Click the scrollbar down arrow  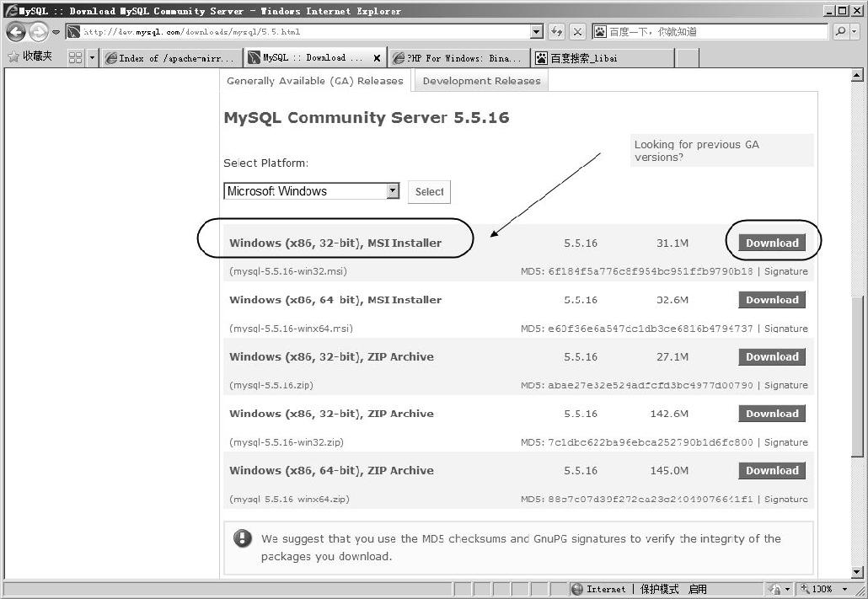point(857,572)
